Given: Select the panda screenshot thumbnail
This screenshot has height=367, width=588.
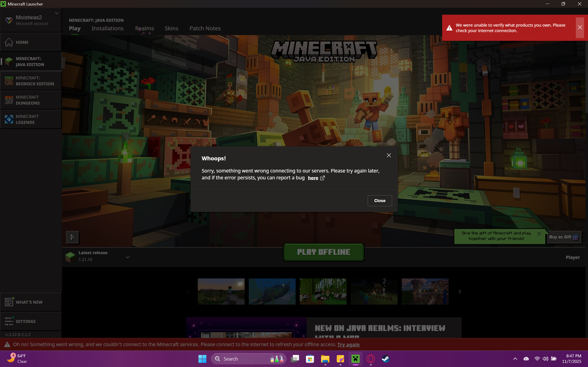Looking at the screenshot, I should (323, 291).
